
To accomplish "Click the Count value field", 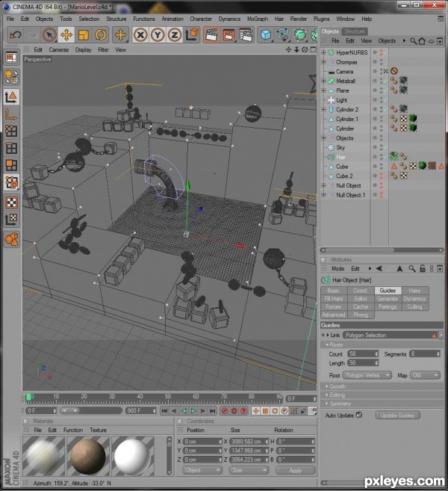I will coord(363,353).
